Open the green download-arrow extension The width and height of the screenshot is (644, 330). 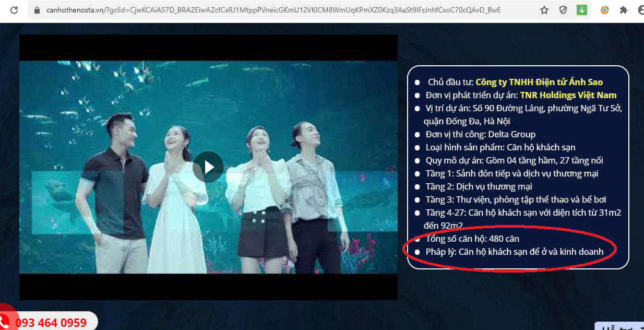(x=581, y=10)
